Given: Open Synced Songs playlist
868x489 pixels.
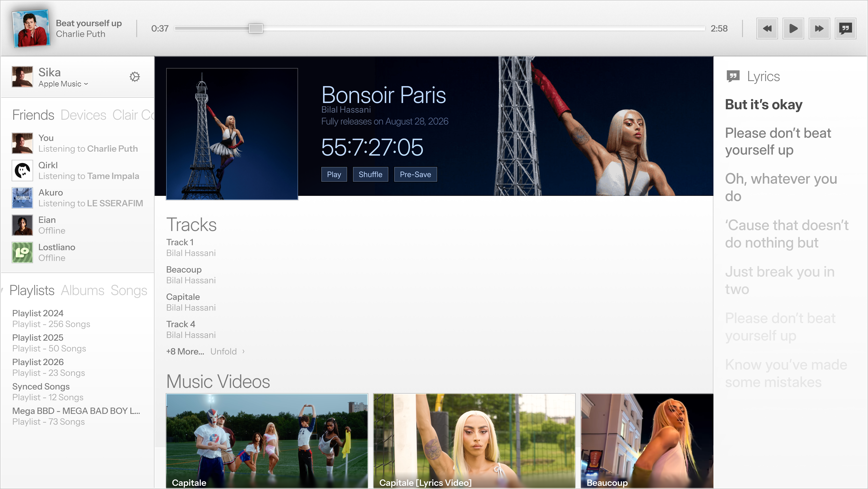Looking at the screenshot, I should (48, 392).
